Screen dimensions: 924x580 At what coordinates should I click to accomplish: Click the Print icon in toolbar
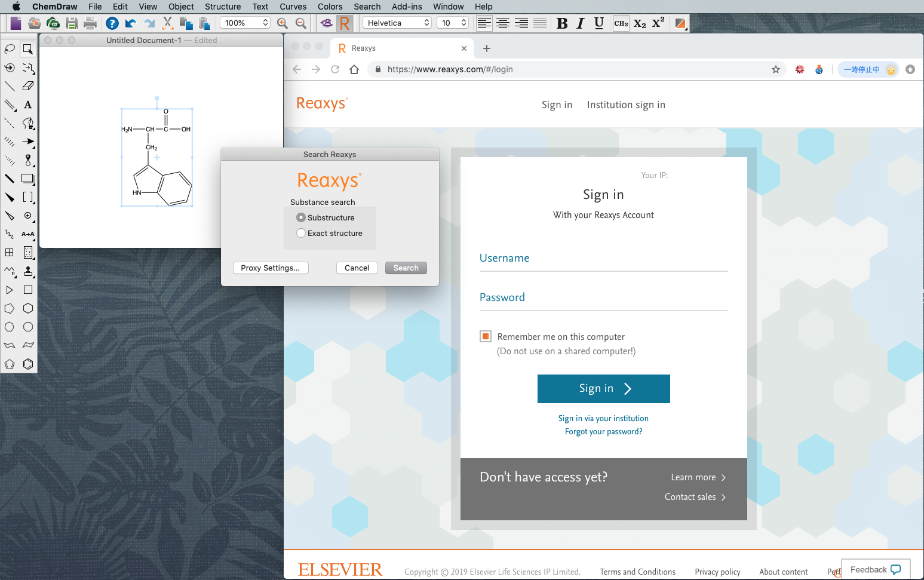point(90,23)
